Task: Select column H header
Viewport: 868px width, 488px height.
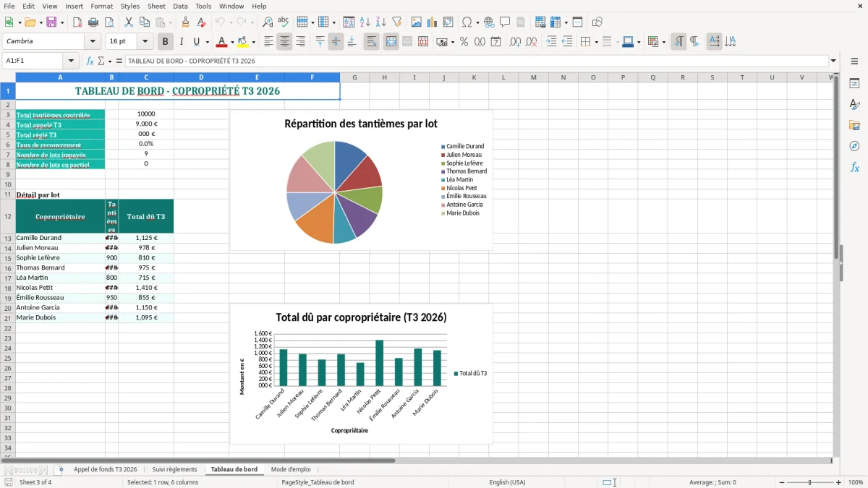Action: tap(384, 77)
